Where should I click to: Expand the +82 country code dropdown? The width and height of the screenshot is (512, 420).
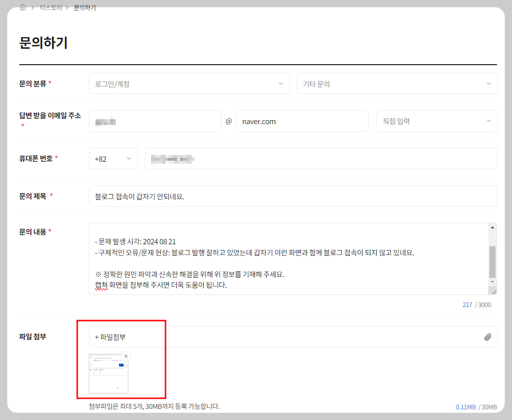[113, 158]
